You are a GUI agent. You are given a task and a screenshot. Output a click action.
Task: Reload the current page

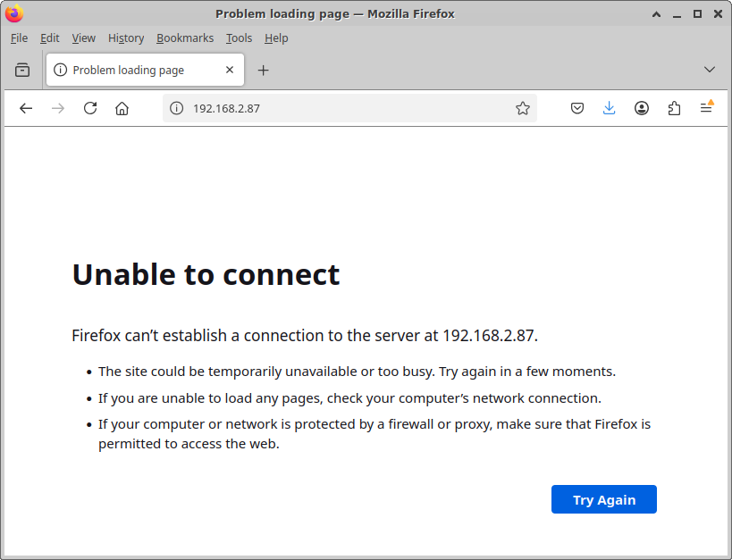90,108
